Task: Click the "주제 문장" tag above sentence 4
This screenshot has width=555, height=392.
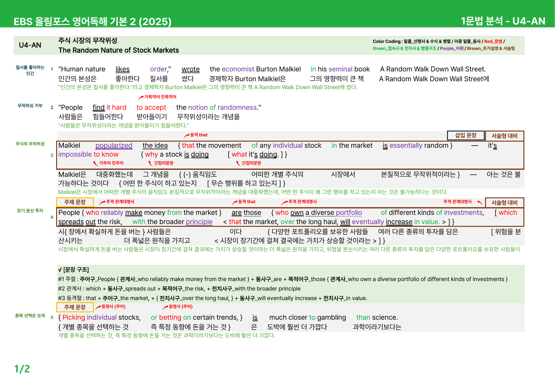Action: click(75, 202)
